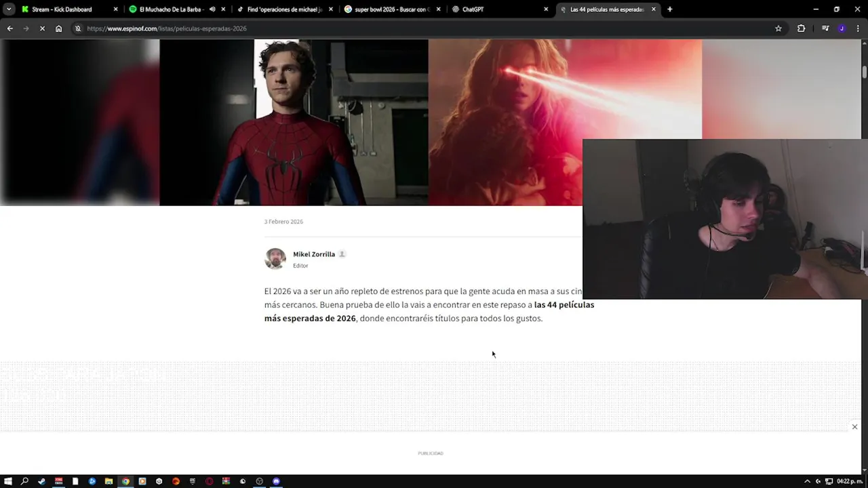Image resolution: width=868 pixels, height=488 pixels.
Task: Click the 3 Febrero 2026 date
Action: tap(283, 222)
